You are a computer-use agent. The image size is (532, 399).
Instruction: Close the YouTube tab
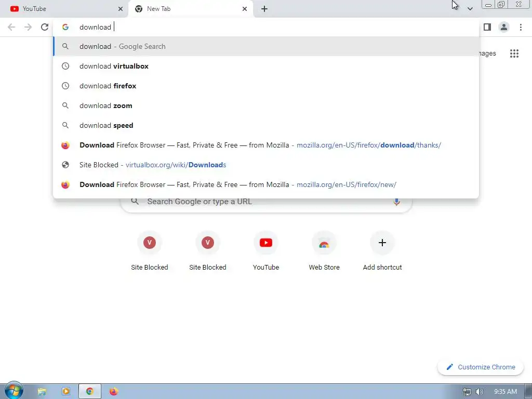point(121,9)
